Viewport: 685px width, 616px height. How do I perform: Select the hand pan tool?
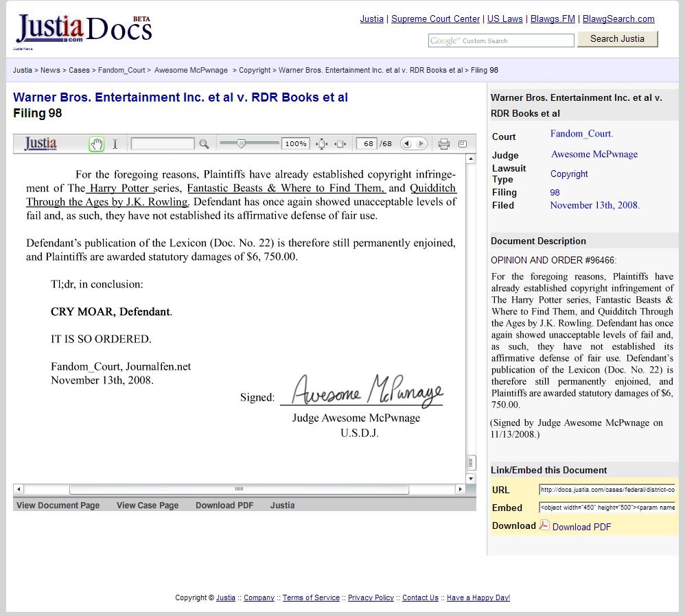[x=97, y=144]
